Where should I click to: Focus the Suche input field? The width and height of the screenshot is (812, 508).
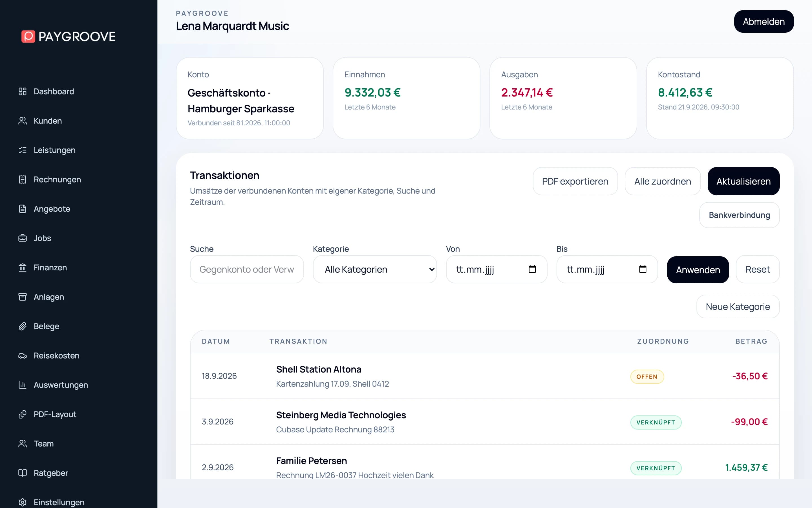point(247,270)
